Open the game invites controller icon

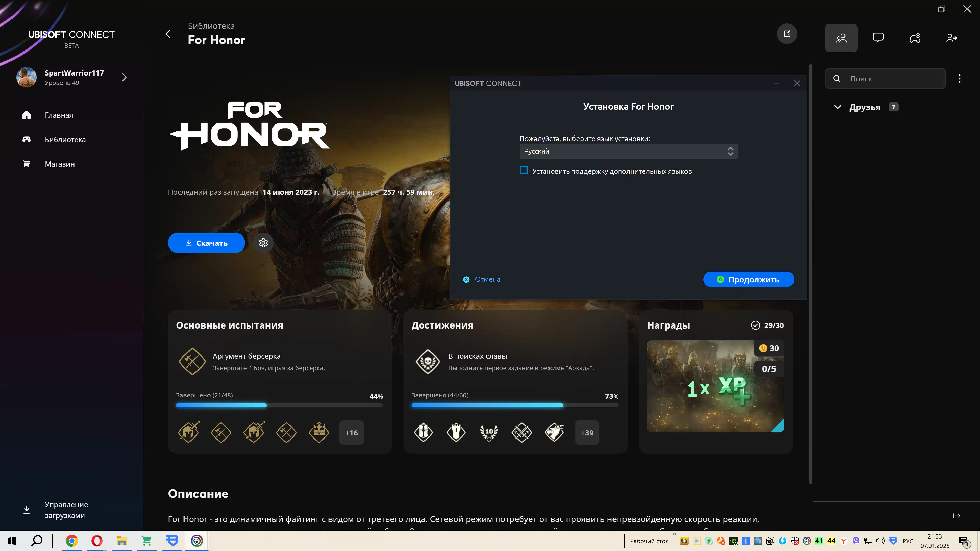915,38
